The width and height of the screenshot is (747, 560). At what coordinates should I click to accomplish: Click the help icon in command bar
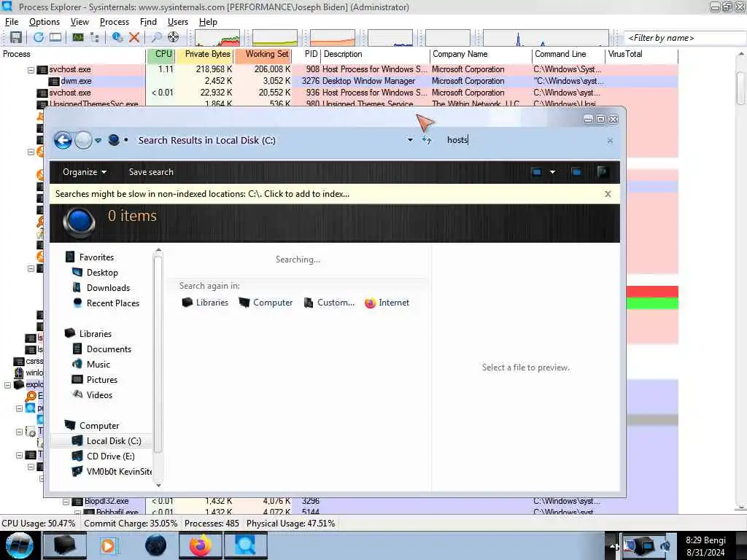[x=603, y=172]
